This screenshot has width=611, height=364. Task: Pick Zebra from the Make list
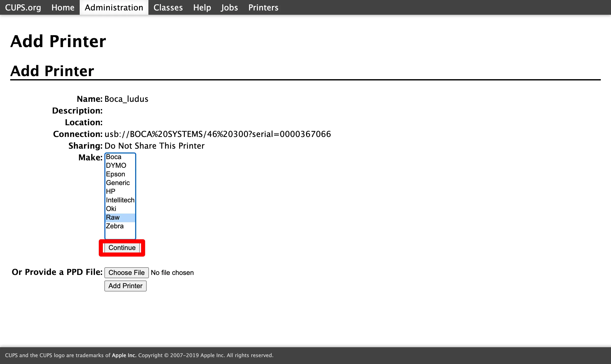click(120, 226)
